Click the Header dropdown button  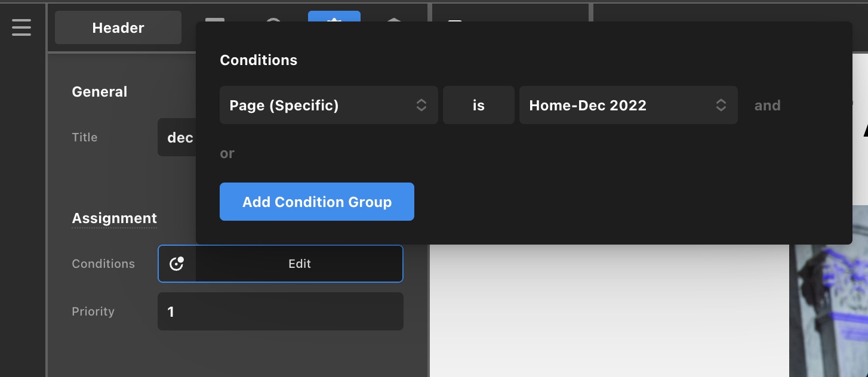118,28
